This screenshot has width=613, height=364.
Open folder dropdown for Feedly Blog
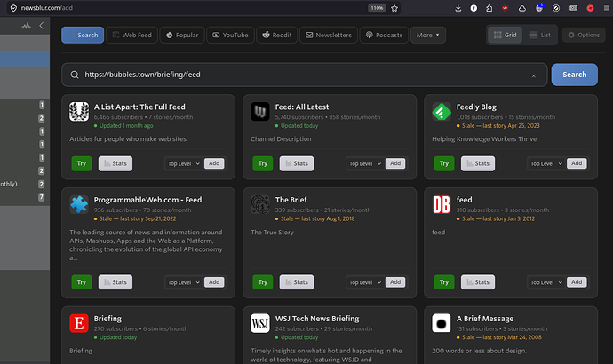(546, 163)
